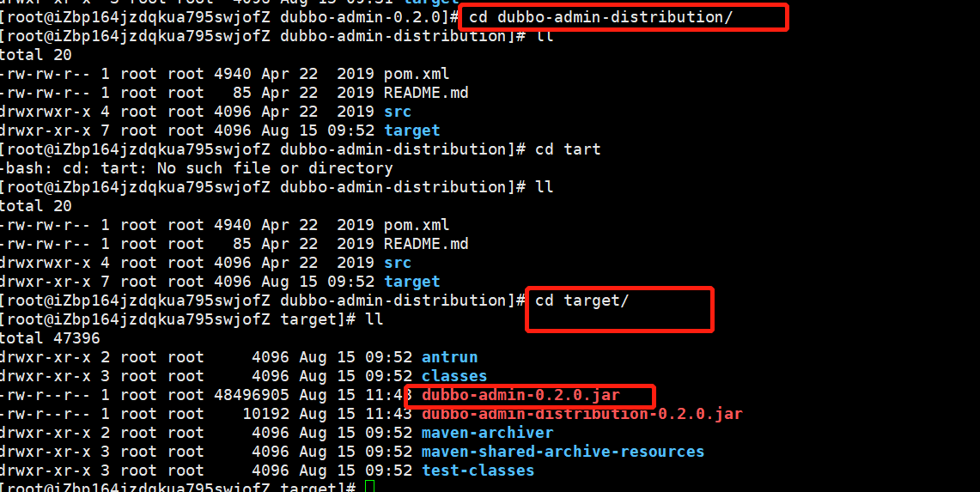Place cursor at the final prompt cursor block

coord(369,488)
